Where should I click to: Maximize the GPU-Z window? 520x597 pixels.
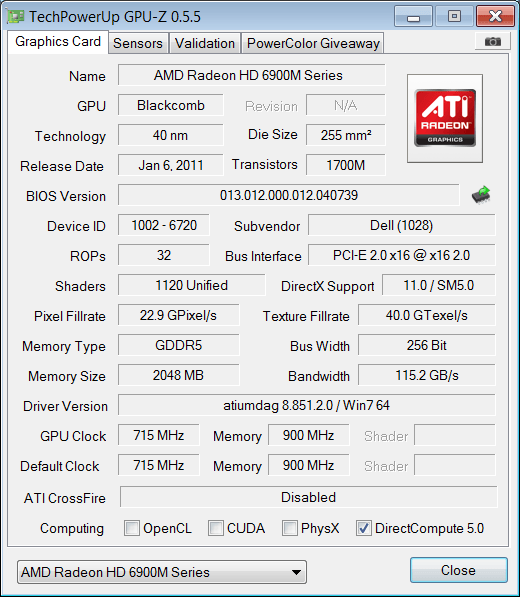pyautogui.click(x=454, y=16)
